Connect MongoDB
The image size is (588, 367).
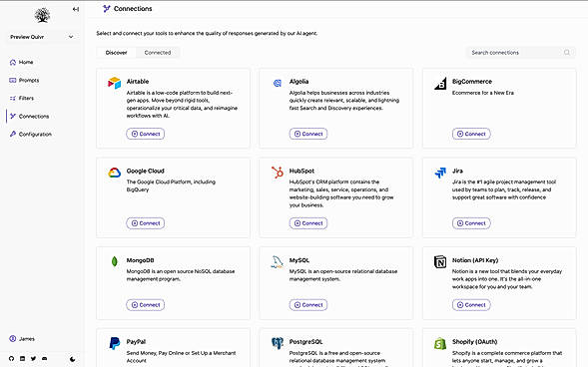[x=146, y=305]
